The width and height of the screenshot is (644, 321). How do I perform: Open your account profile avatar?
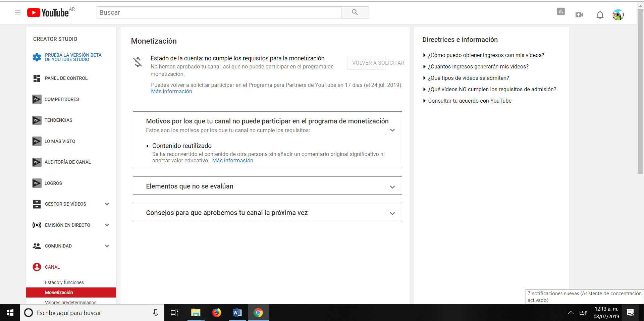point(619,14)
